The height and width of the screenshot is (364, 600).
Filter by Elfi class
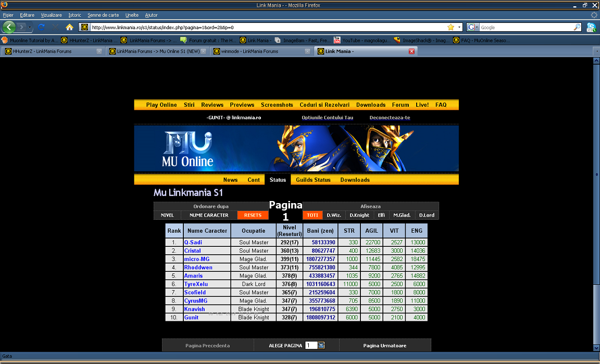point(381,215)
